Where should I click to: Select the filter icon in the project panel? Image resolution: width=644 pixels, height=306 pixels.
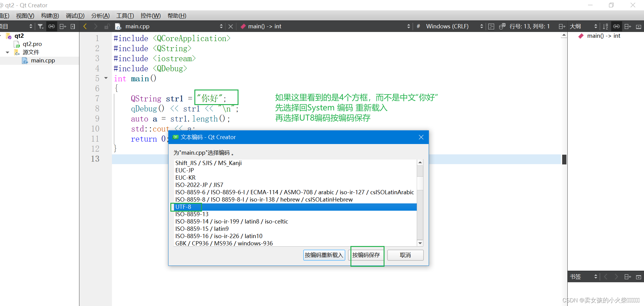tap(40, 26)
